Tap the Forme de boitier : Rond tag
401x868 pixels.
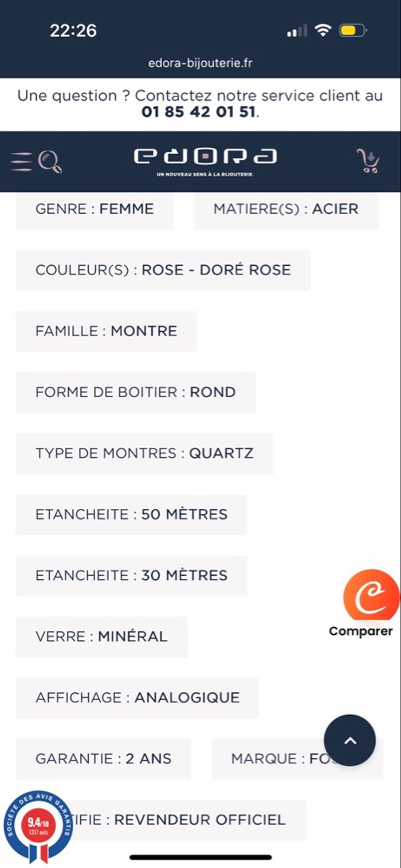tap(135, 392)
